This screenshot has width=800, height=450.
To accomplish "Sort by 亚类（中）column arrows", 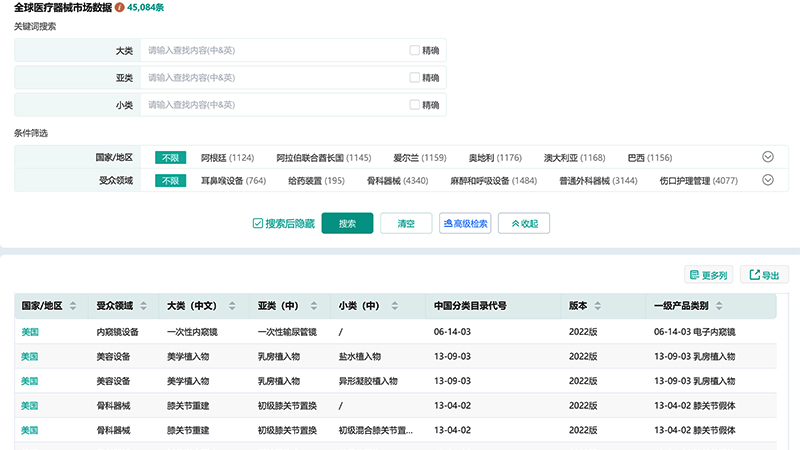I will point(314,306).
